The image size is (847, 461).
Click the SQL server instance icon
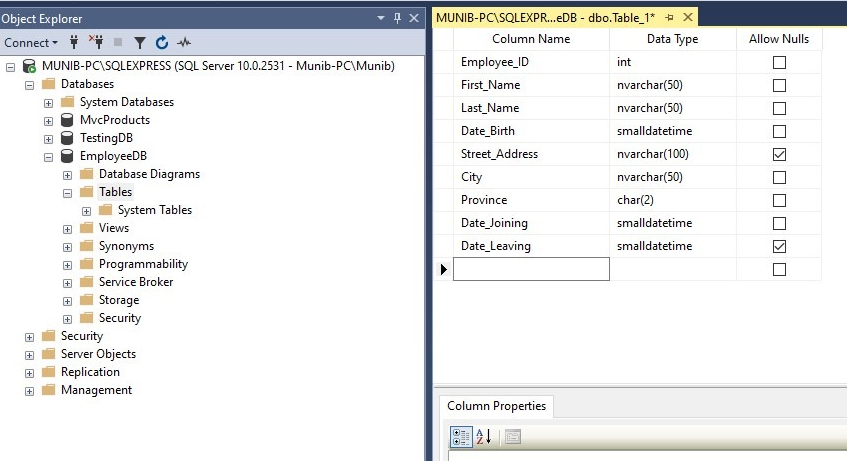[x=29, y=66]
